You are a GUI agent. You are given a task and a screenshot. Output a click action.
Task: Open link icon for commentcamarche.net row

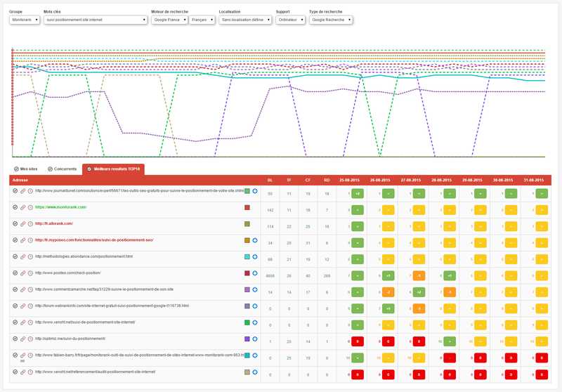(x=22, y=290)
